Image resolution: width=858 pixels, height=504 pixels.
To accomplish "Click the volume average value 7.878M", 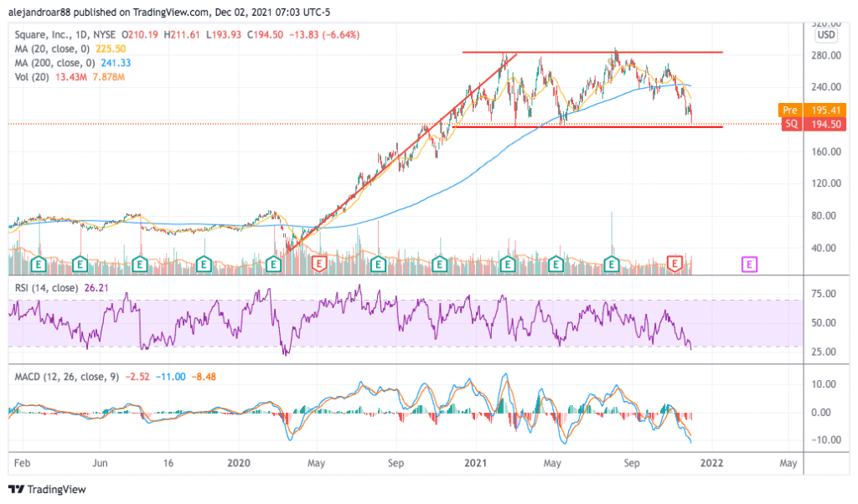I will tap(109, 77).
